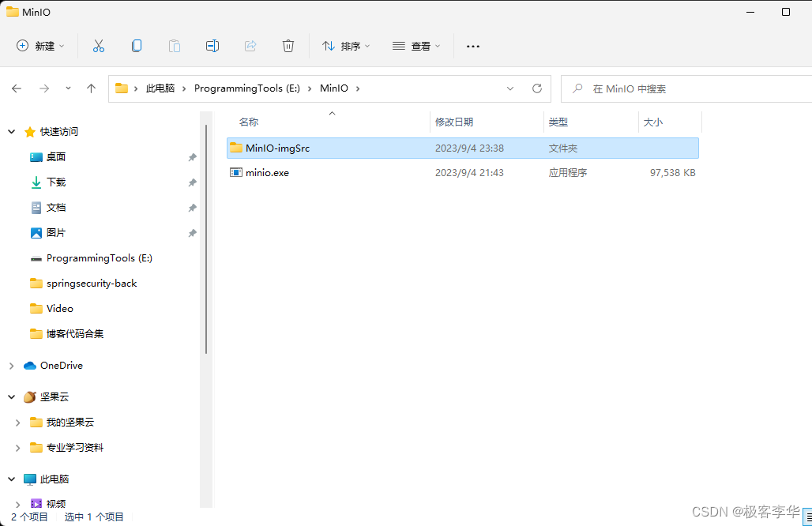This screenshot has height=526, width=812.
Task: Go forward with the right arrow
Action: (x=44, y=88)
